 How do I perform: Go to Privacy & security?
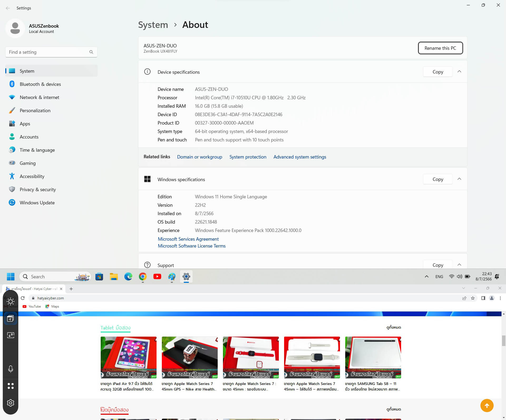pyautogui.click(x=51, y=190)
